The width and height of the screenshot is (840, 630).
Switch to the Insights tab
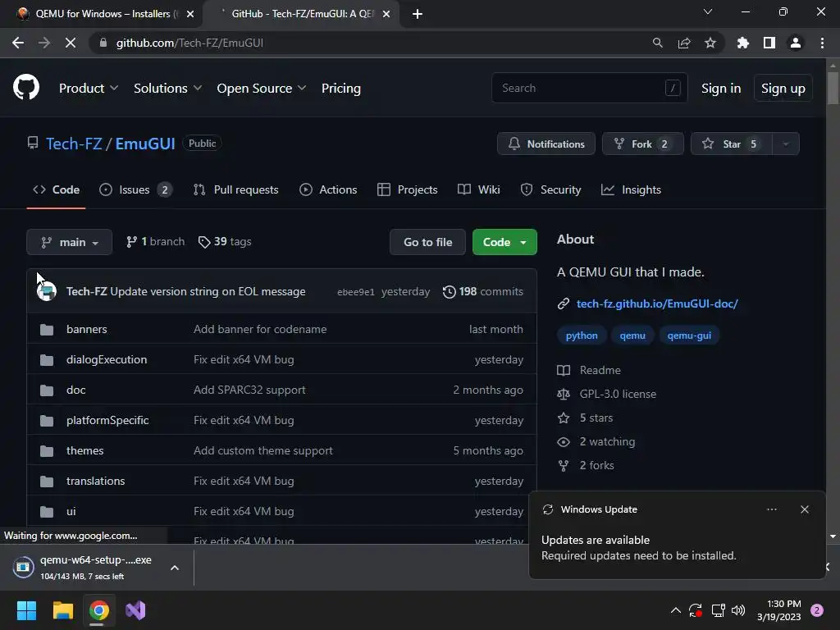pyautogui.click(x=631, y=189)
